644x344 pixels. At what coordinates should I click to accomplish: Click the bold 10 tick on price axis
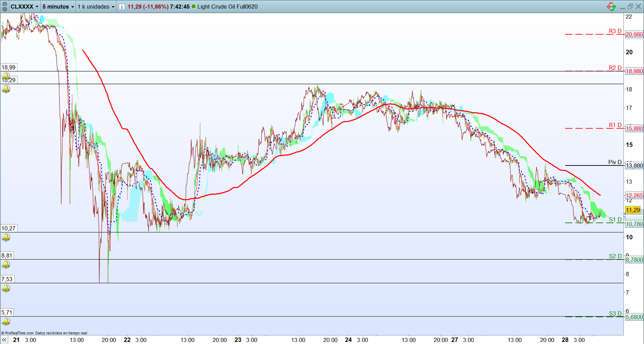(x=629, y=237)
